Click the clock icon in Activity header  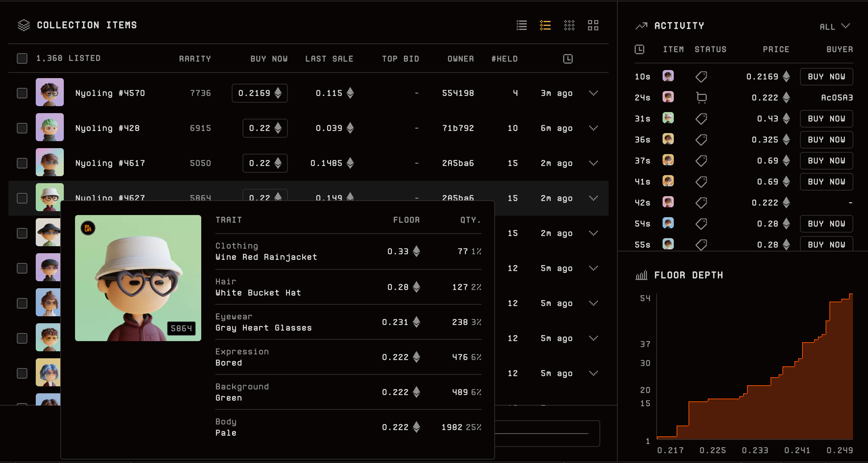(x=639, y=49)
